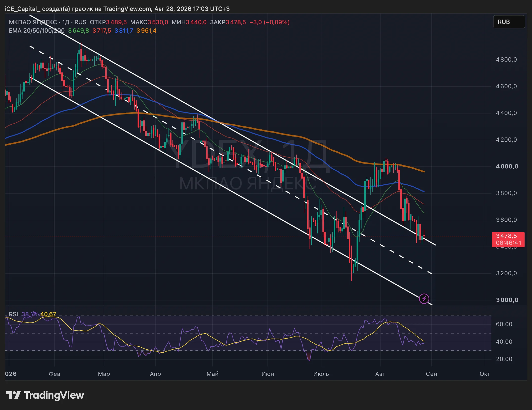Click the 4 200,0 price axis label

coord(506,140)
